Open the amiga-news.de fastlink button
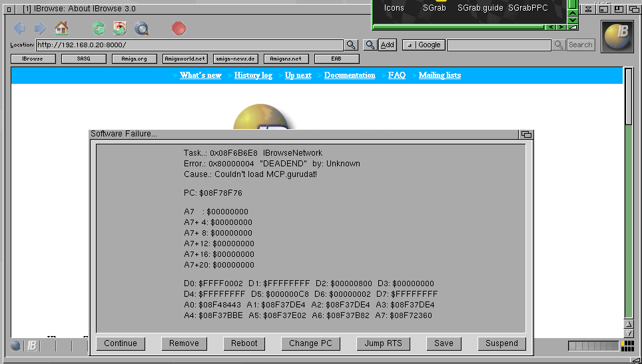Screen dimensions: 642x364 point(236,59)
